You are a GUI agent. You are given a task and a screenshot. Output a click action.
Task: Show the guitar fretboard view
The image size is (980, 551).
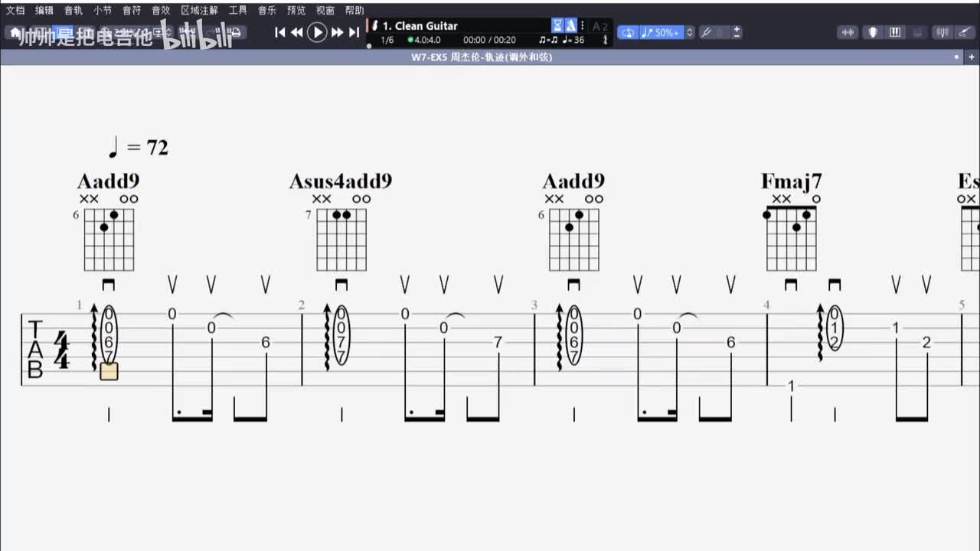point(965,32)
